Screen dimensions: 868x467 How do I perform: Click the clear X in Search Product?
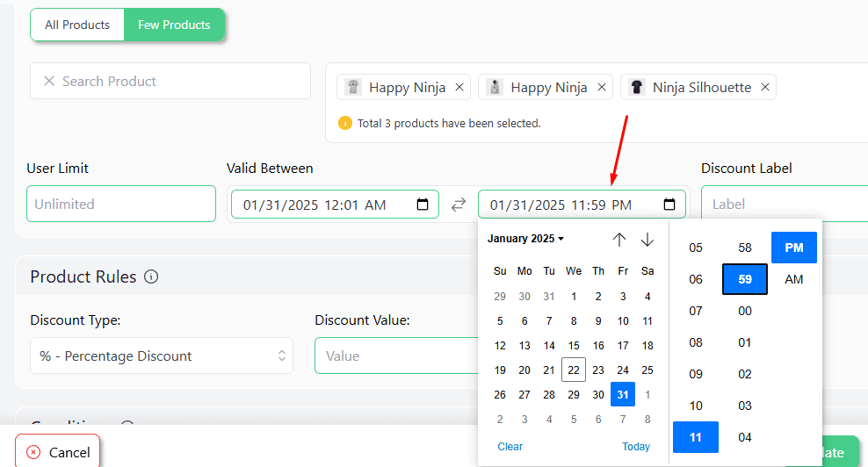[x=49, y=81]
